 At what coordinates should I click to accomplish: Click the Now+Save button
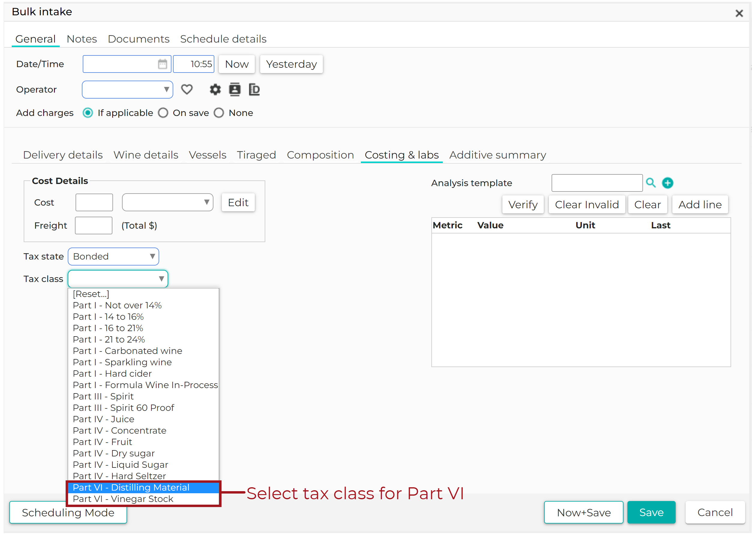[584, 512]
